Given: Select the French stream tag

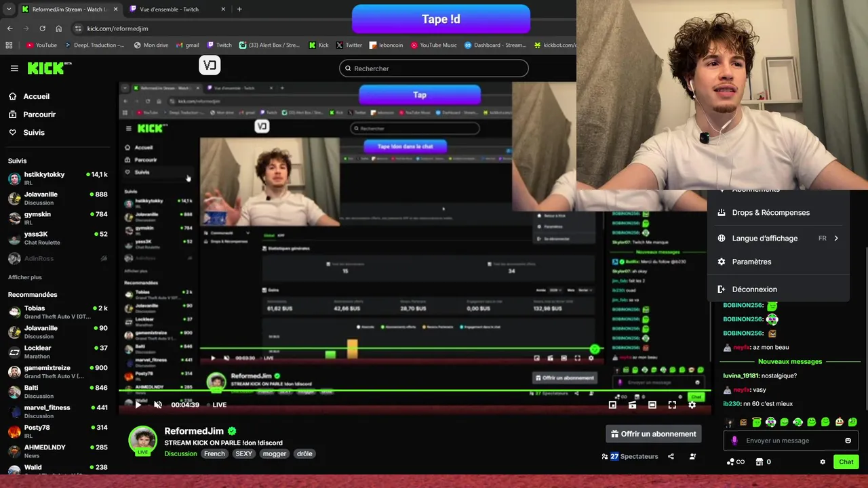Looking at the screenshot, I should tap(214, 453).
